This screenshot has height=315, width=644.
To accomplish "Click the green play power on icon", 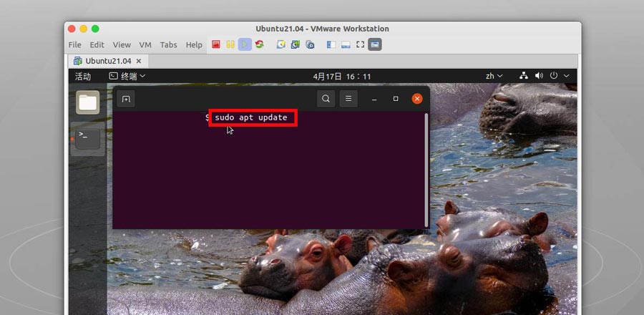I will [x=245, y=44].
